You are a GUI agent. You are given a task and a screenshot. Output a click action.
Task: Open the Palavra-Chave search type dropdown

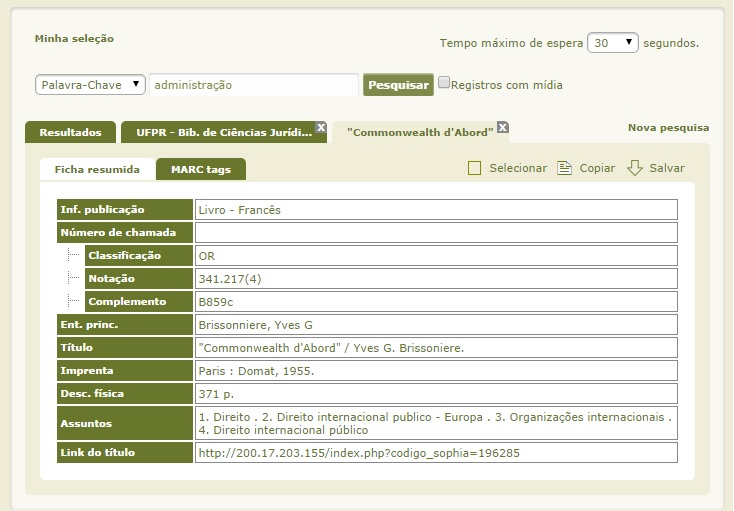point(90,85)
